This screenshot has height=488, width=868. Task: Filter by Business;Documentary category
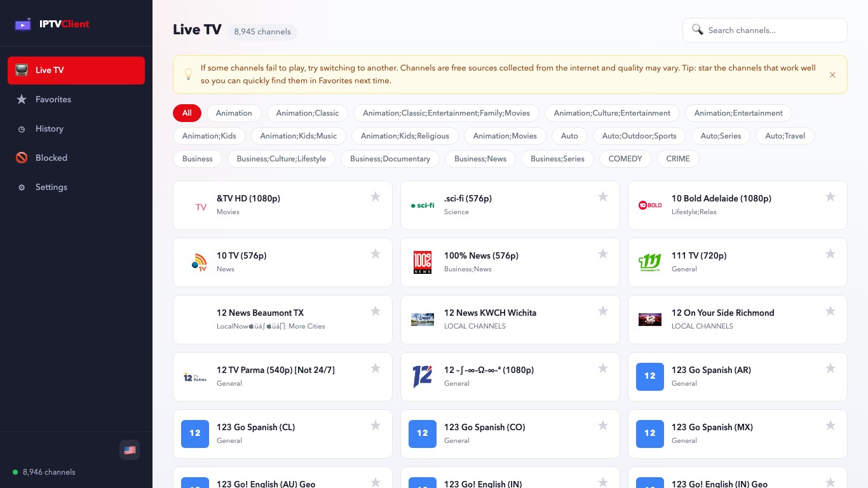pos(390,159)
